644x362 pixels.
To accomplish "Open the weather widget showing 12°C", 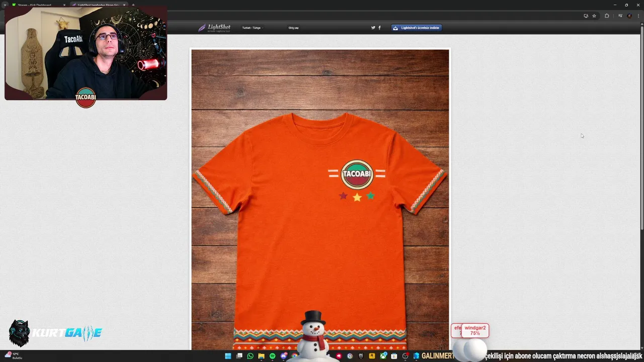I will [x=14, y=356].
